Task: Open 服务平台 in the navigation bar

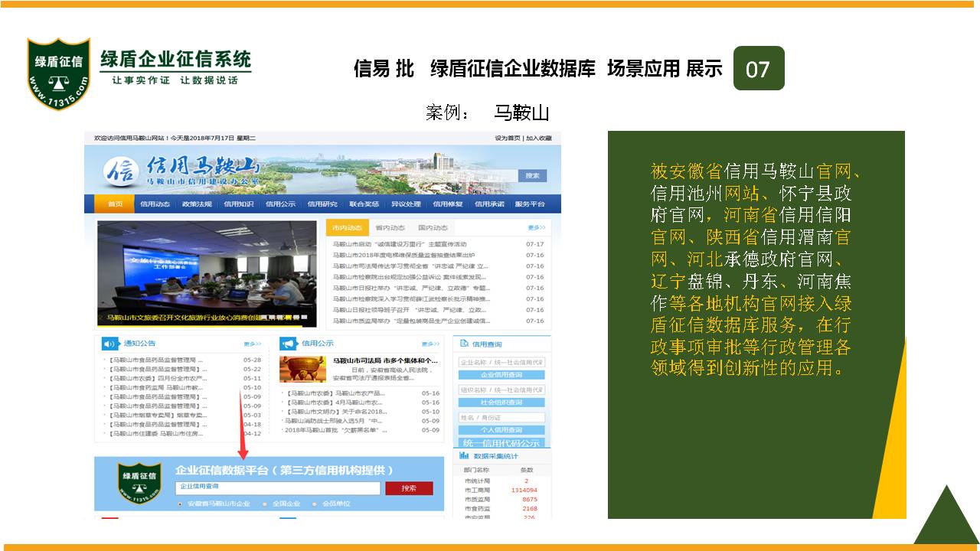Action: click(530, 204)
